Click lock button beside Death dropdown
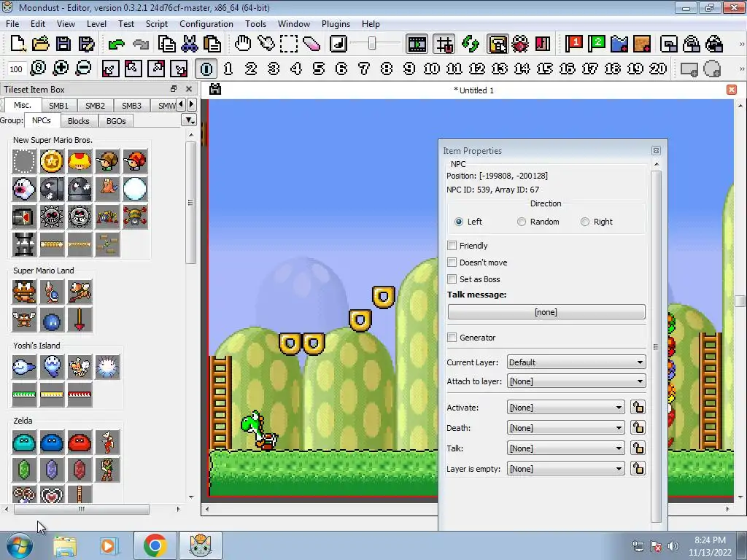 [638, 428]
